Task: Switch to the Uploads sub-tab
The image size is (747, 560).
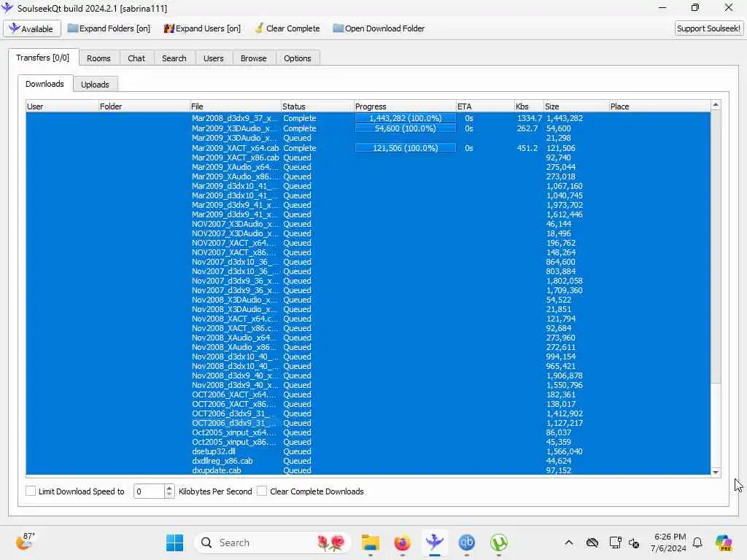Action: (95, 85)
